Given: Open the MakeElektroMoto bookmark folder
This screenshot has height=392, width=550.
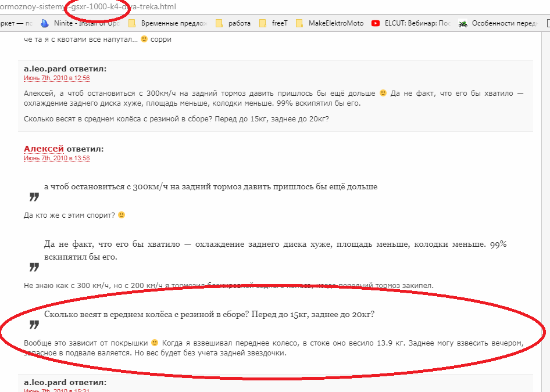Looking at the screenshot, I should (330, 23).
